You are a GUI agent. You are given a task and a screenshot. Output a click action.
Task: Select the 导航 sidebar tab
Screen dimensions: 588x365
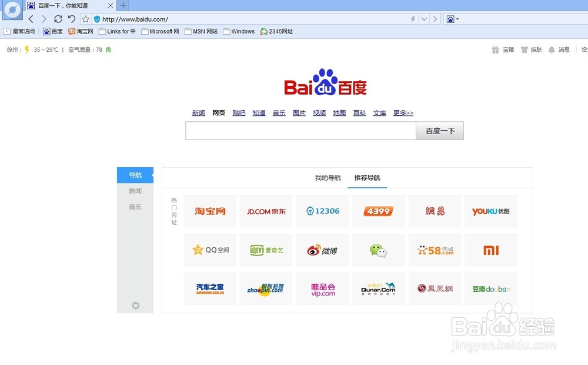(135, 175)
